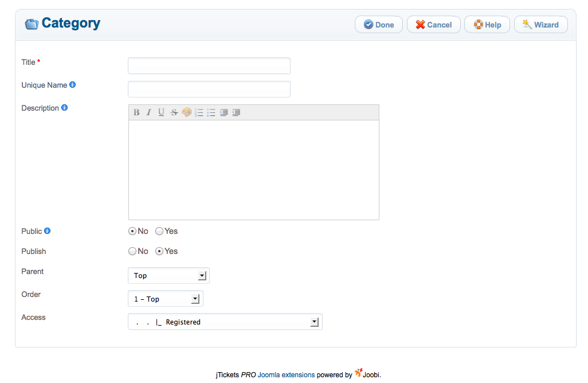Click the Description label
The width and height of the screenshot is (588, 383).
point(40,108)
